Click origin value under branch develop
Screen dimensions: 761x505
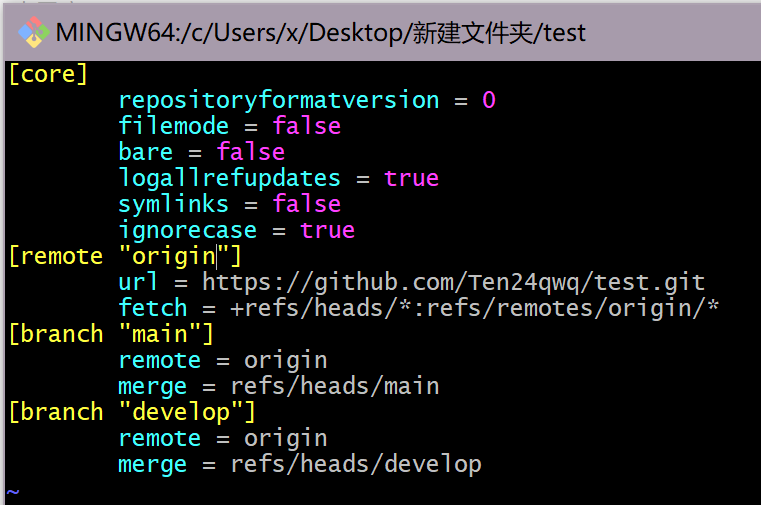click(286, 440)
